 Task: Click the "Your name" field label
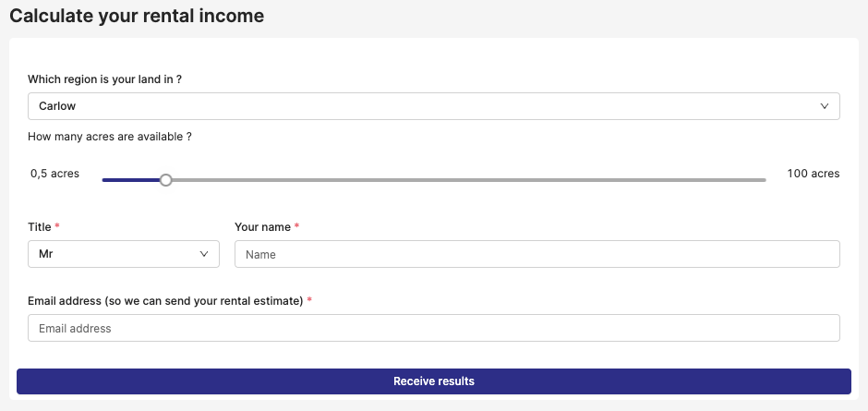click(x=262, y=226)
